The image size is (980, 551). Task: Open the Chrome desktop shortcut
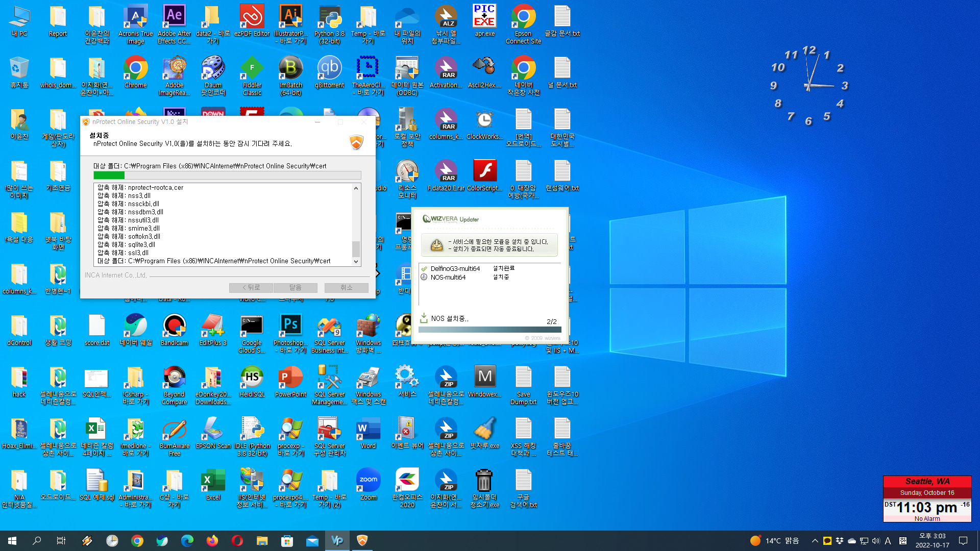(x=135, y=72)
